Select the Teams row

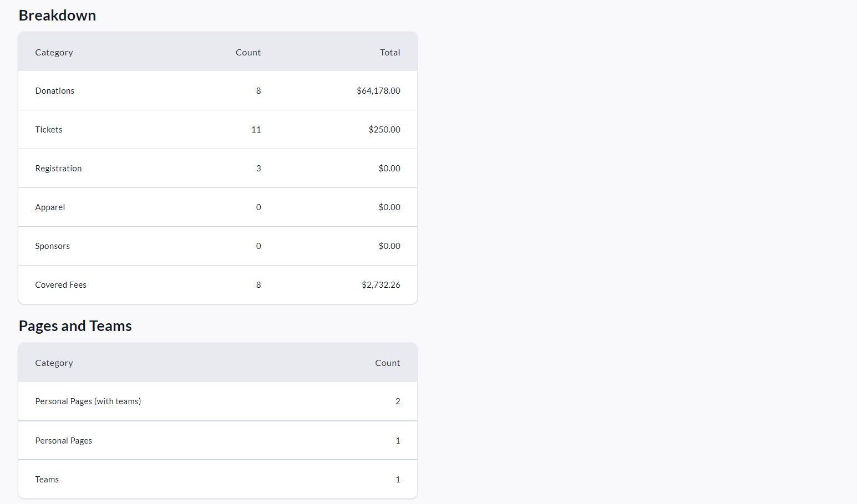[x=47, y=480]
